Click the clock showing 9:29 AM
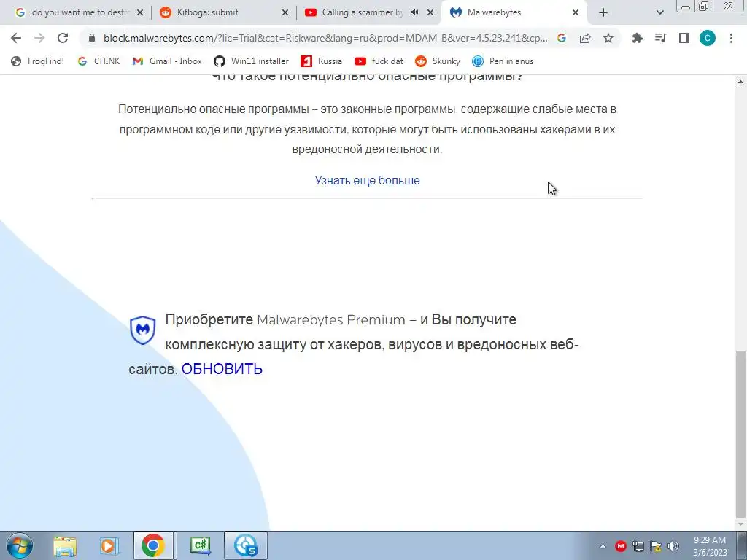747x560 pixels. pyautogui.click(x=710, y=546)
